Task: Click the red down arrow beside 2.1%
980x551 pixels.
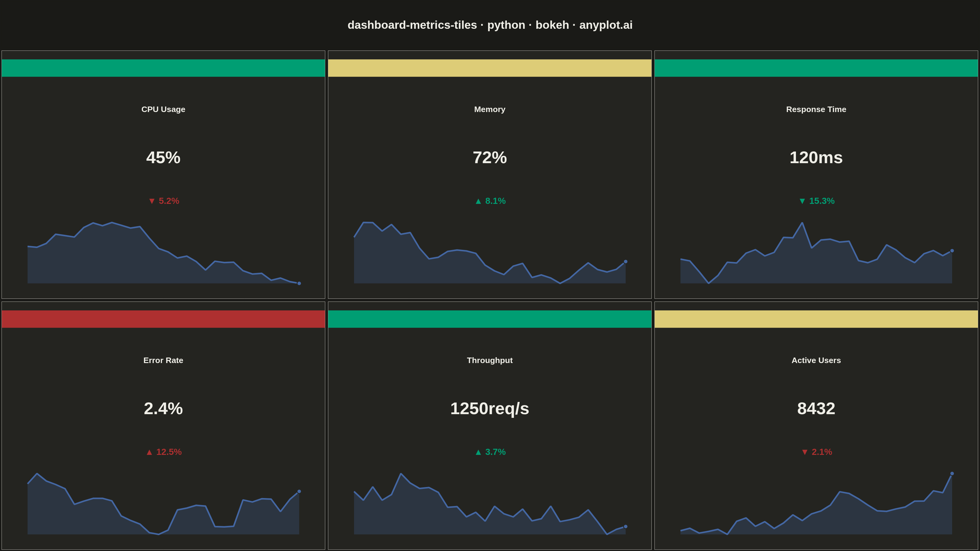Action: point(805,452)
